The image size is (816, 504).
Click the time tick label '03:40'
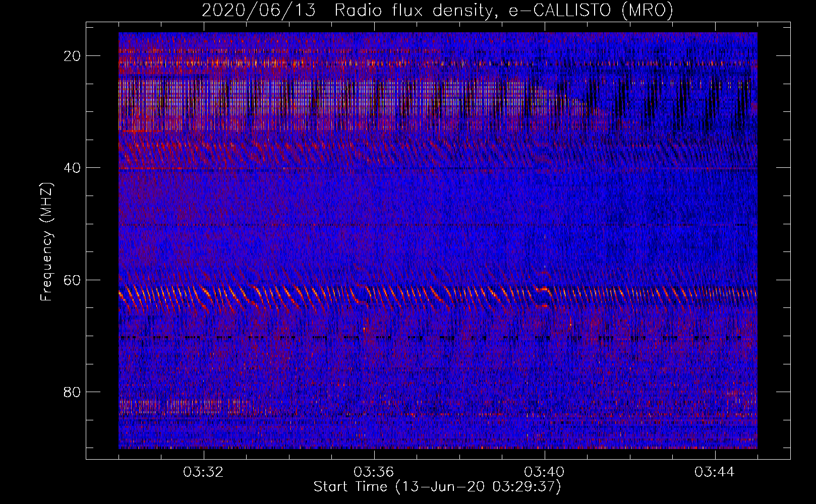pyautogui.click(x=545, y=472)
